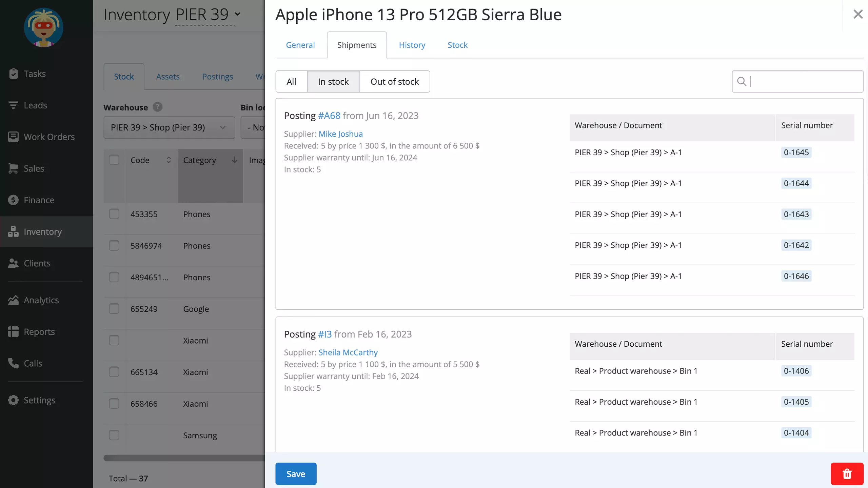Sort Category column descending arrow
Screen dimensions: 868x488
[x=234, y=160]
